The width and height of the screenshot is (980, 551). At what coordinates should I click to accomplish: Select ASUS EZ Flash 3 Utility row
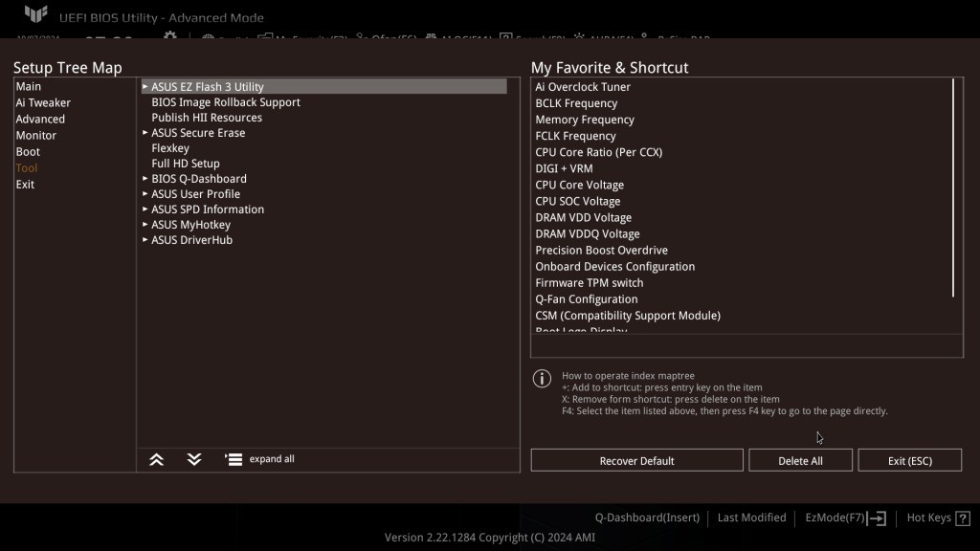coord(323,86)
